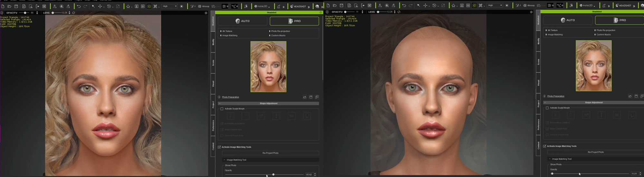Screen dimensions: 644x177
Task: Click the Home view icon in left toolbar
Action: (x=128, y=6)
